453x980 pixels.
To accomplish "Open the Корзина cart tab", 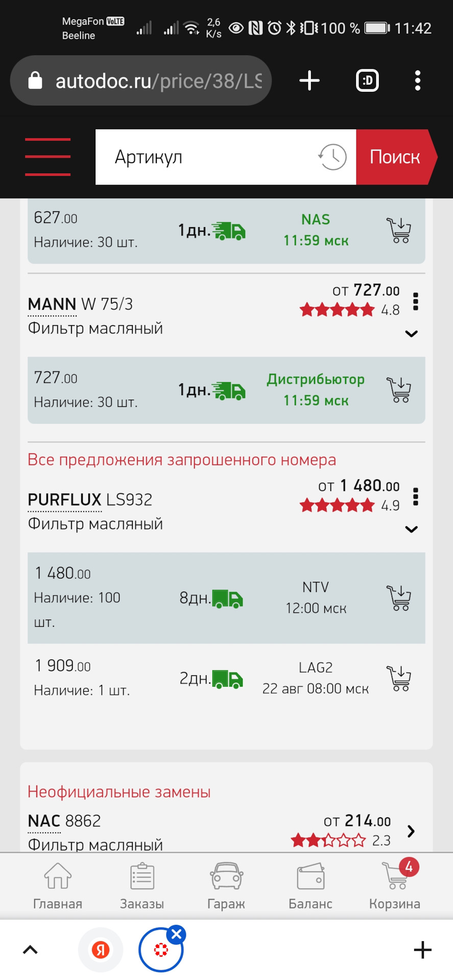I will pyautogui.click(x=395, y=887).
